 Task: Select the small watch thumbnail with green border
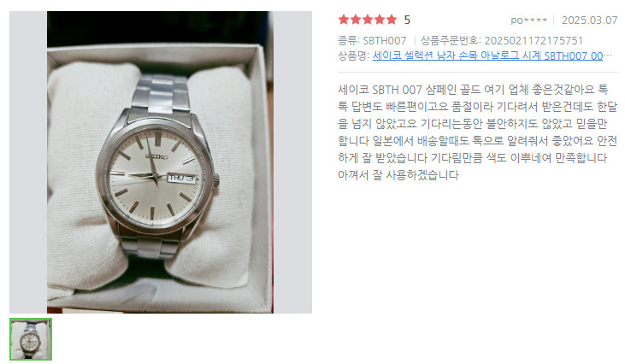point(31,339)
